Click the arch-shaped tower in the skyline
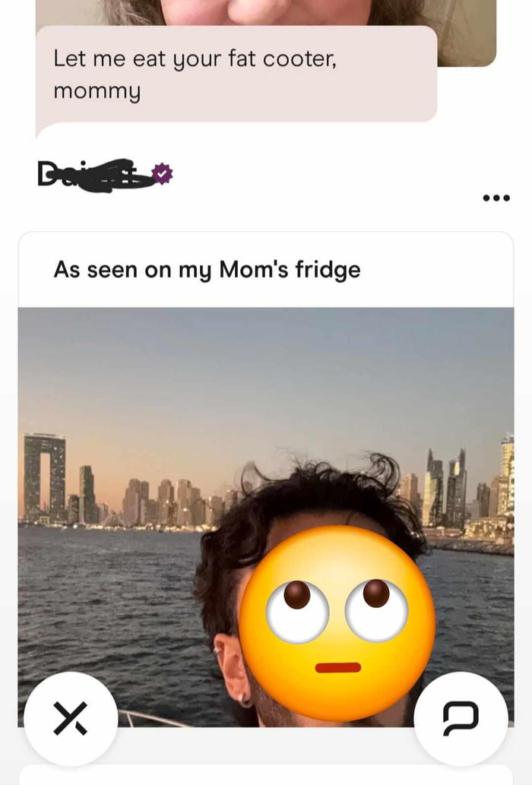Image resolution: width=532 pixels, height=785 pixels. click(x=45, y=478)
